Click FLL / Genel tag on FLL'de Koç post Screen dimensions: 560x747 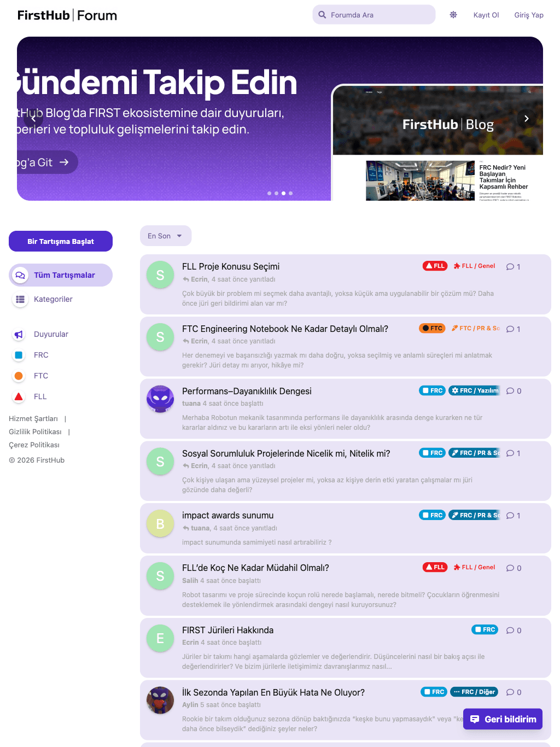point(474,567)
